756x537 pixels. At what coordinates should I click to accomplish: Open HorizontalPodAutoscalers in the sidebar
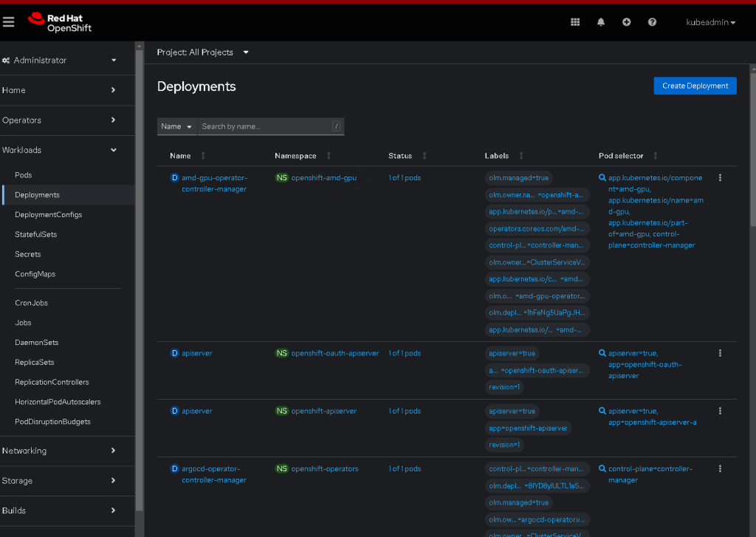[58, 402]
